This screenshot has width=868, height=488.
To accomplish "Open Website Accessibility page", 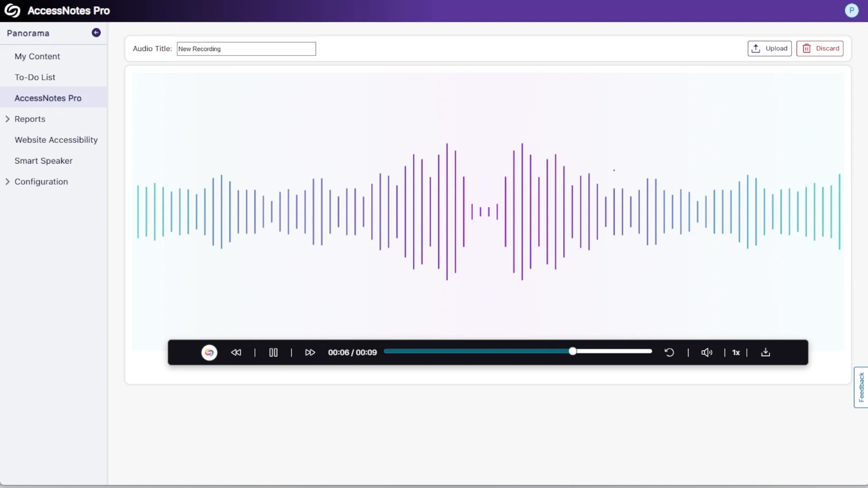I will click(56, 140).
